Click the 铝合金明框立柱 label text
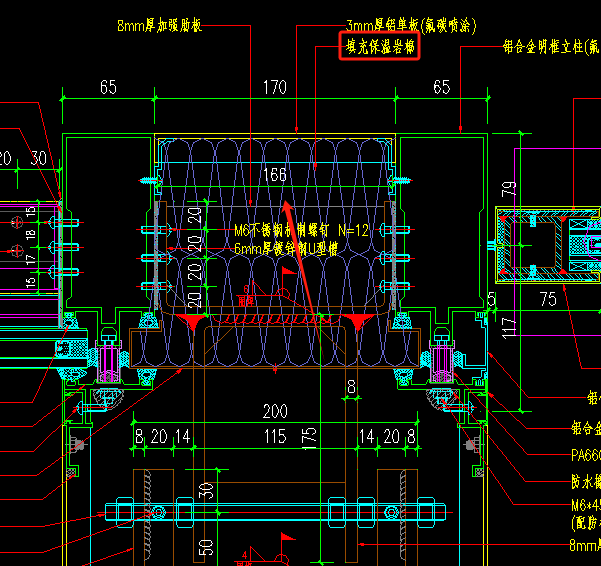 point(550,46)
